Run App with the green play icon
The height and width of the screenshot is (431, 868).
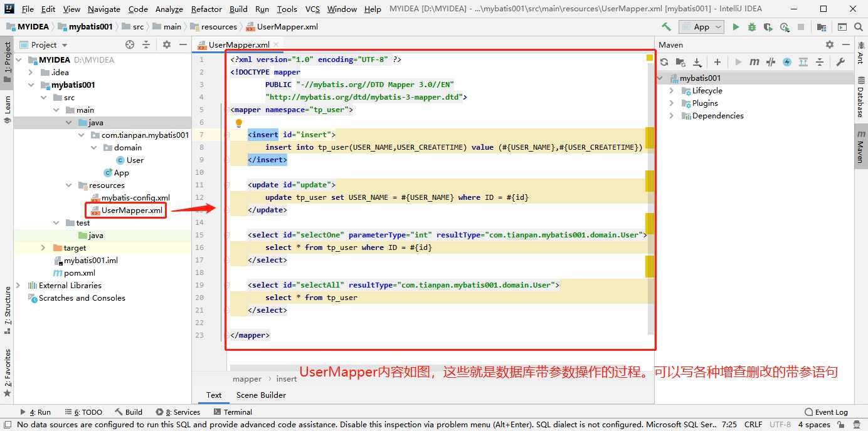736,27
